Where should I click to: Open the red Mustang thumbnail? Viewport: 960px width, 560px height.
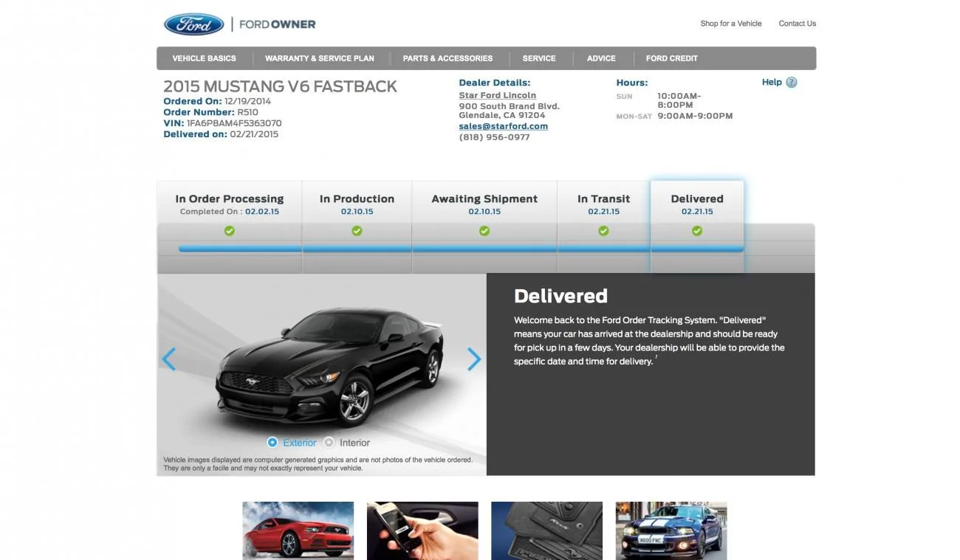298,530
